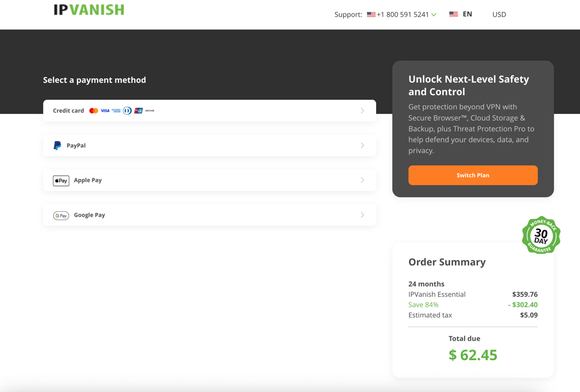The height and width of the screenshot is (392, 580).
Task: Click the 30 day money-back guarantee badge
Action: tap(541, 235)
